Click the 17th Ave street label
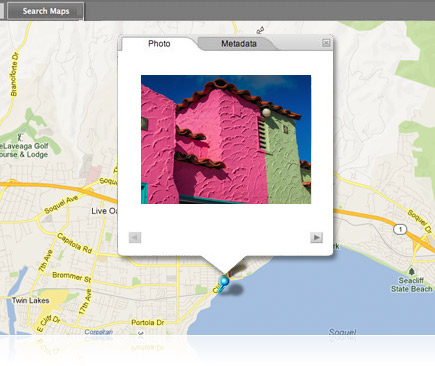435x366 pixels. pyautogui.click(x=85, y=302)
